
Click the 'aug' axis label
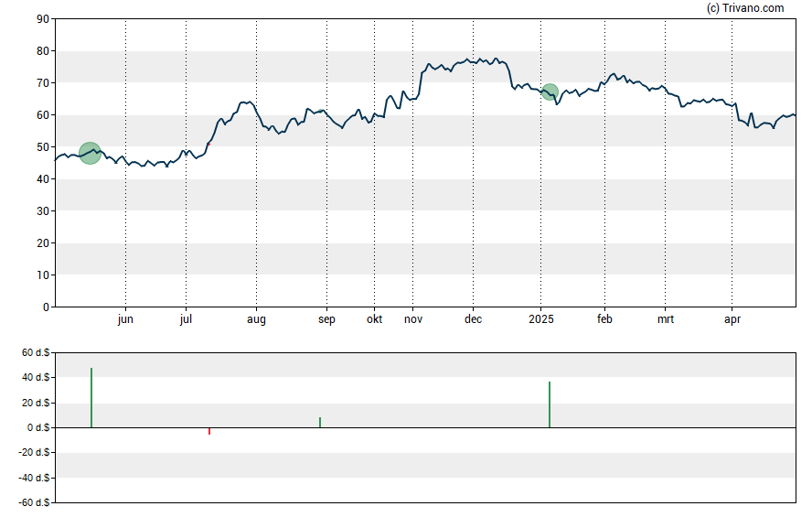(256, 319)
